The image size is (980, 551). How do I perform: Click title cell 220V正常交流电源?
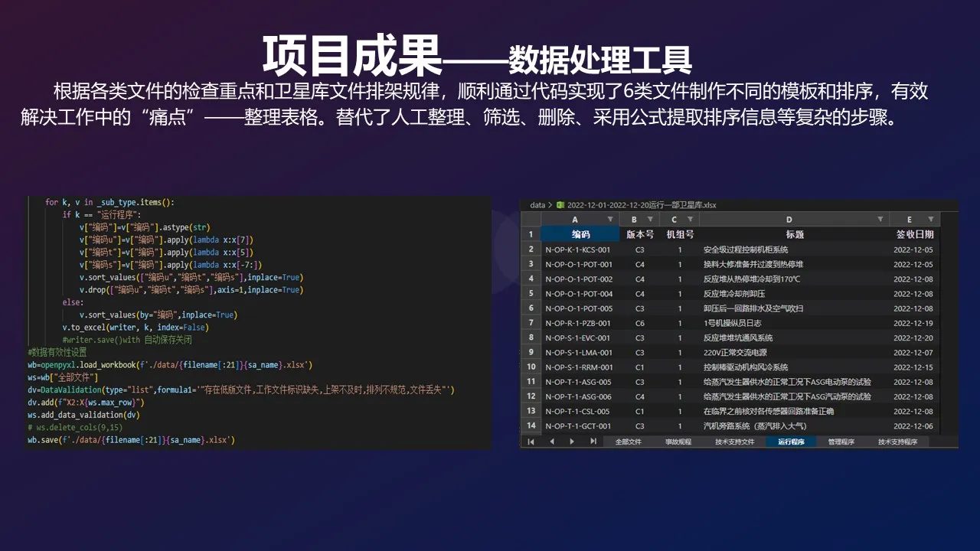(795, 353)
